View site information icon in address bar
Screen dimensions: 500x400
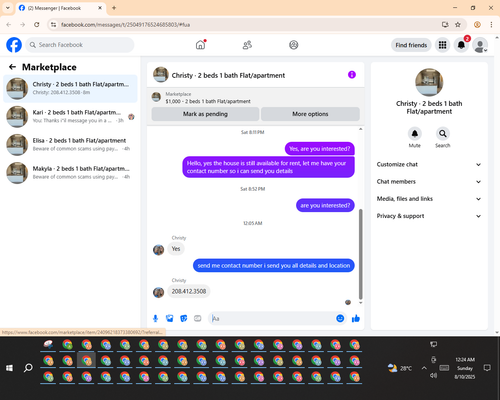(53, 25)
